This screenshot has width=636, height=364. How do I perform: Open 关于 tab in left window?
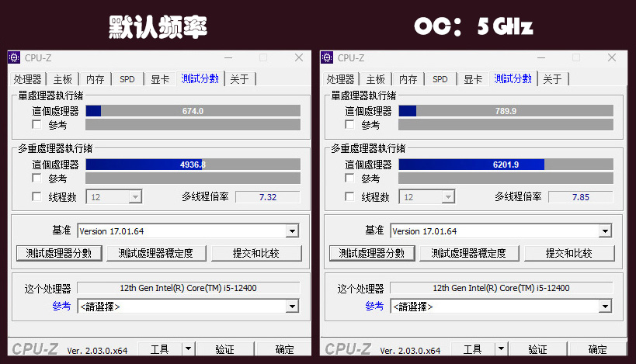[x=239, y=79]
